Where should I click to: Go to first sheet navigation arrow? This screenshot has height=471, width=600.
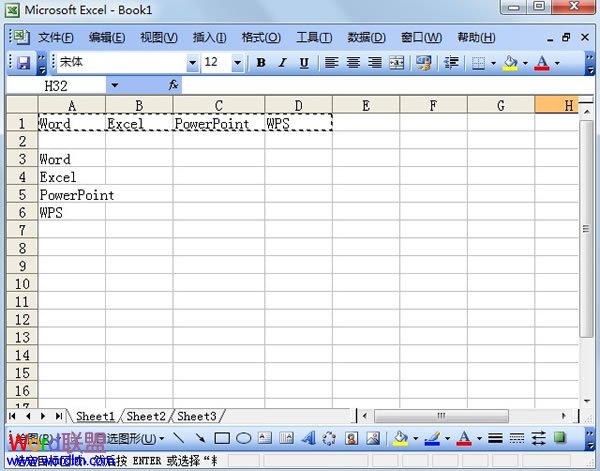(x=12, y=416)
